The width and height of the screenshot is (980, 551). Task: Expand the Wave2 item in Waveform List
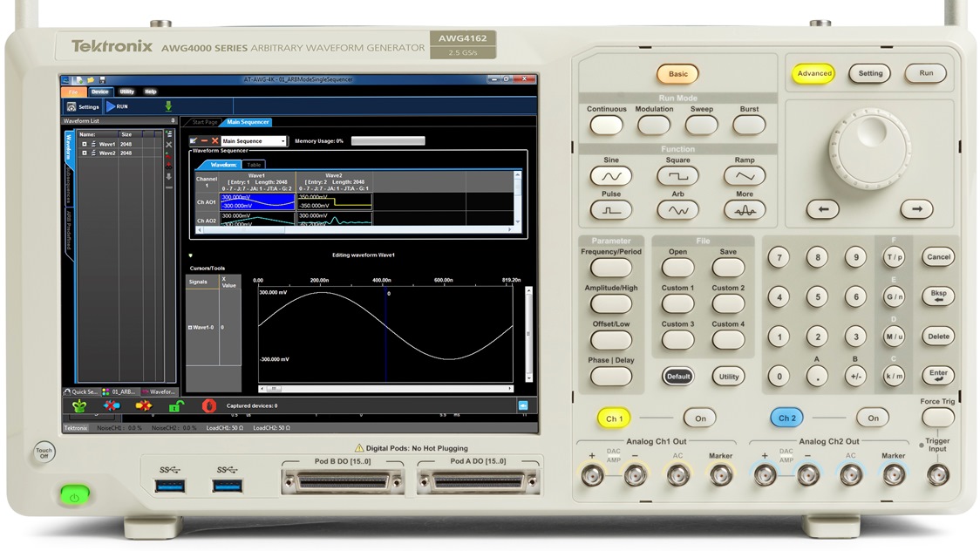(x=85, y=153)
